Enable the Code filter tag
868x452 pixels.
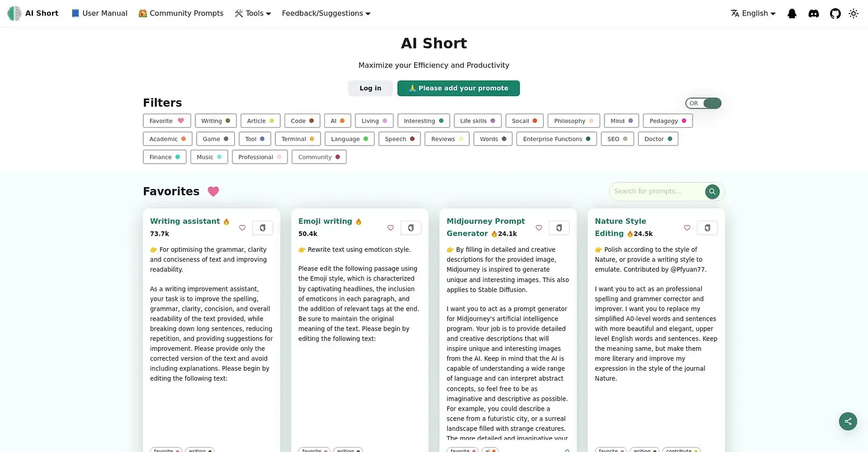[x=303, y=121]
